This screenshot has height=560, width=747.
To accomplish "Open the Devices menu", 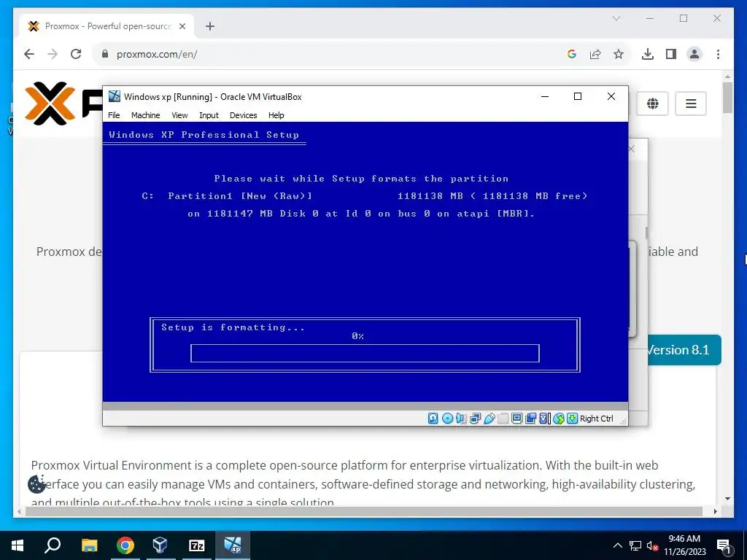I will 243,115.
